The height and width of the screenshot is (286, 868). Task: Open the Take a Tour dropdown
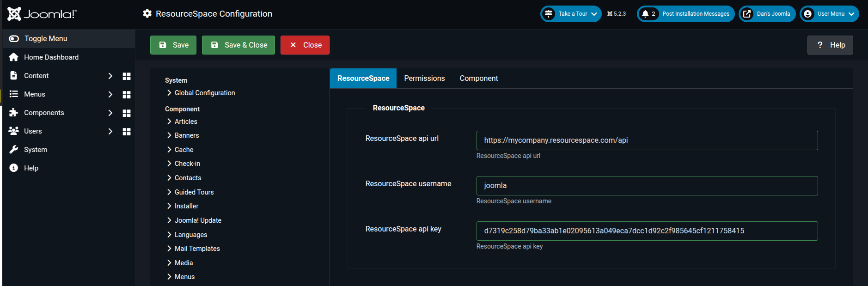(x=571, y=14)
